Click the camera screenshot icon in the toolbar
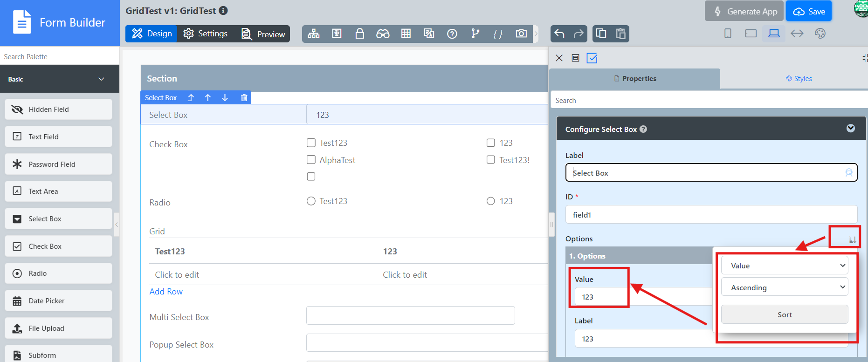The height and width of the screenshot is (362, 868). tap(521, 34)
